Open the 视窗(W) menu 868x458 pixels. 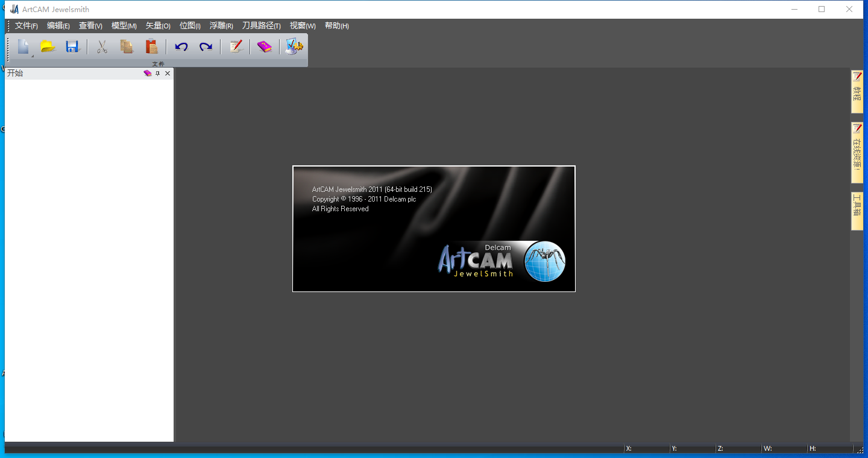(303, 26)
